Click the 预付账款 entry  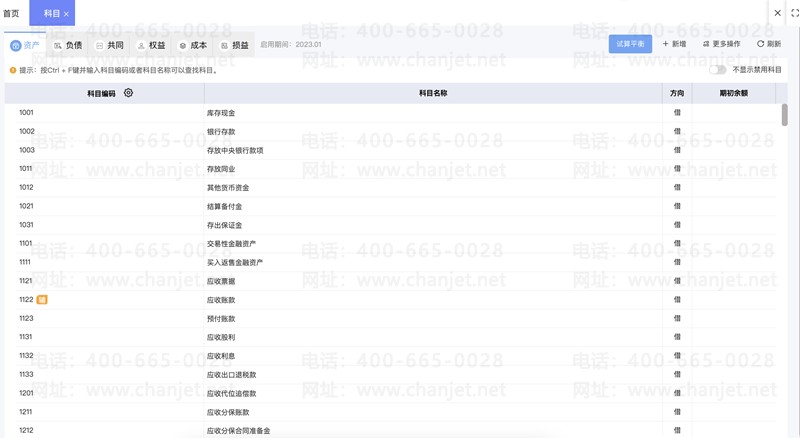tap(221, 319)
